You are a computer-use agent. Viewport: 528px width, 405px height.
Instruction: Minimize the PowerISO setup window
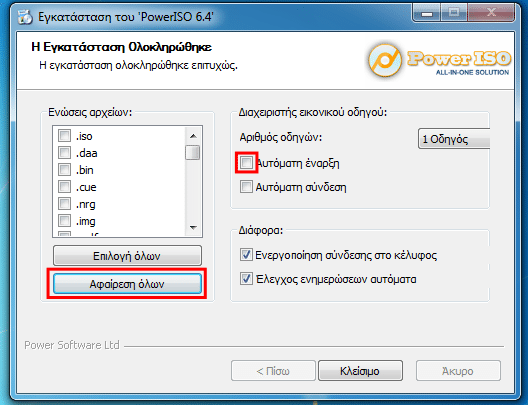click(427, 13)
